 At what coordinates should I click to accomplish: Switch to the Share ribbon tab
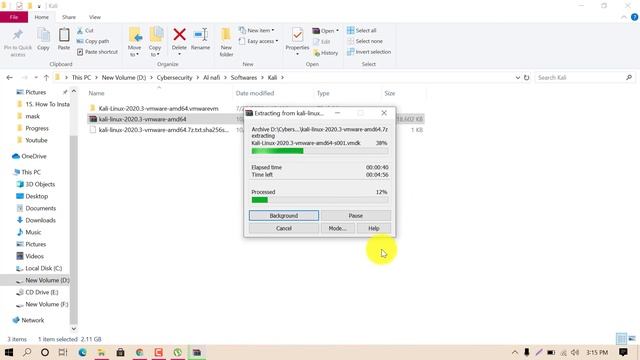click(x=69, y=17)
